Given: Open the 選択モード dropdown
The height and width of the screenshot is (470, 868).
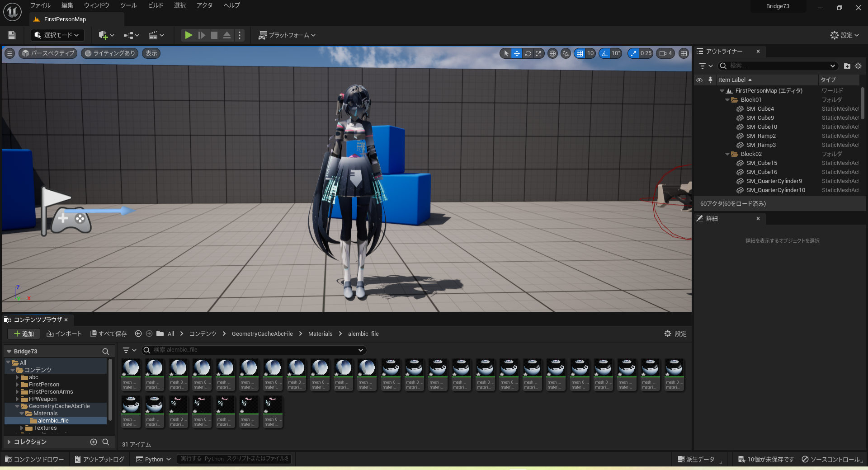Looking at the screenshot, I should [57, 35].
